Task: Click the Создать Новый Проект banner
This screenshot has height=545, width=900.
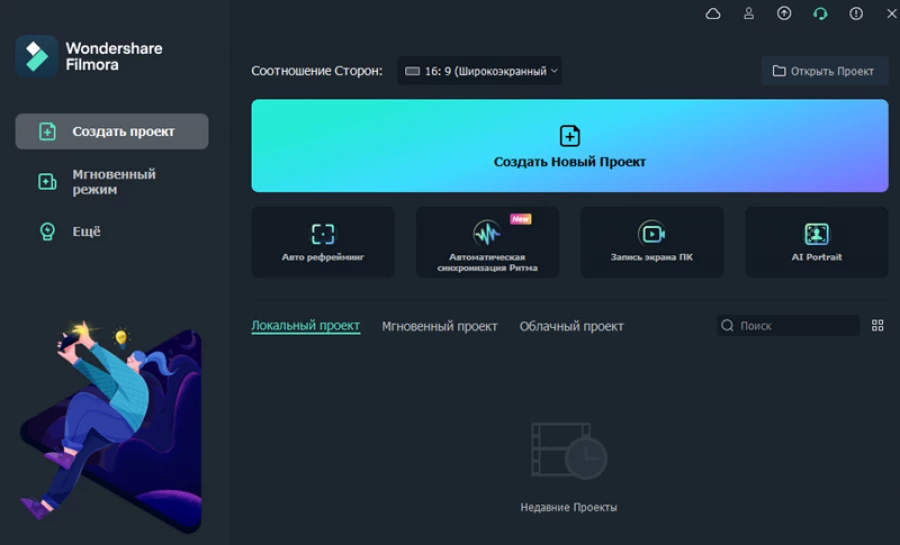Action: tap(569, 146)
